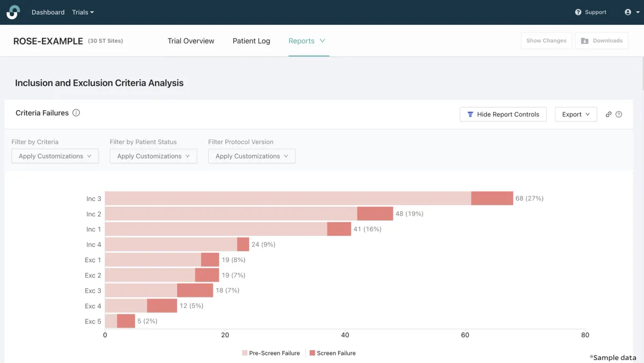Toggle Pre-Screen Failure legend series
This screenshot has width=644, height=363.
[270, 353]
